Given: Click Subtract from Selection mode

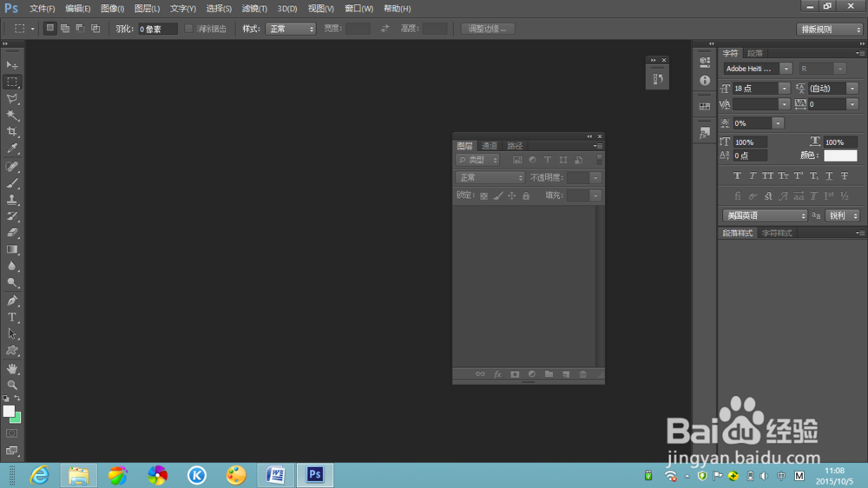Looking at the screenshot, I should coord(80,29).
